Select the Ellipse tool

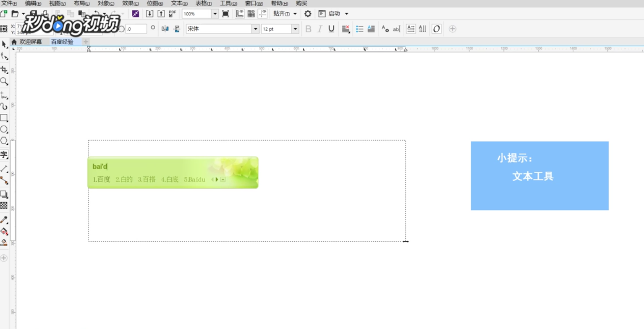[4, 129]
